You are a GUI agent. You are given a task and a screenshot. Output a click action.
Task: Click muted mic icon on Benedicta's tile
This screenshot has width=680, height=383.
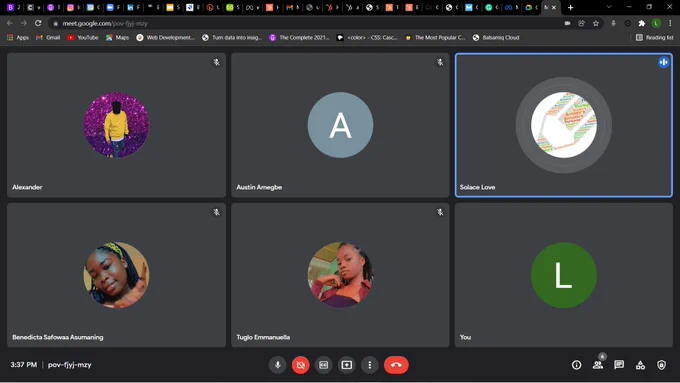click(216, 212)
